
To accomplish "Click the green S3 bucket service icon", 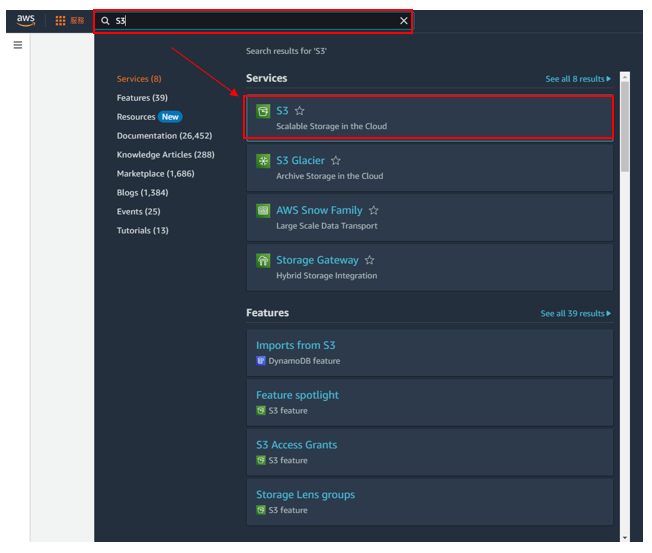I will 263,111.
